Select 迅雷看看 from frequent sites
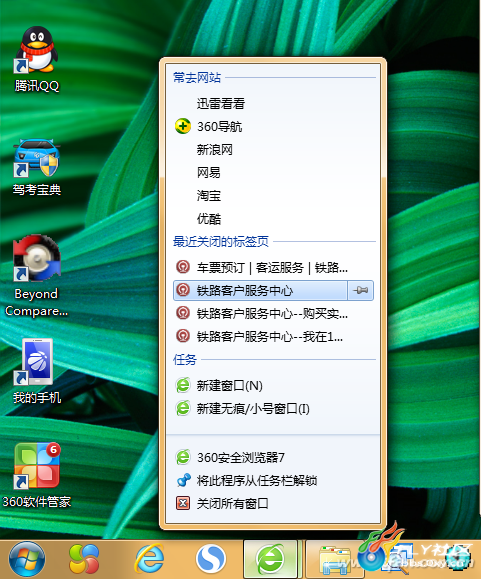The image size is (481, 579). click(x=273, y=104)
